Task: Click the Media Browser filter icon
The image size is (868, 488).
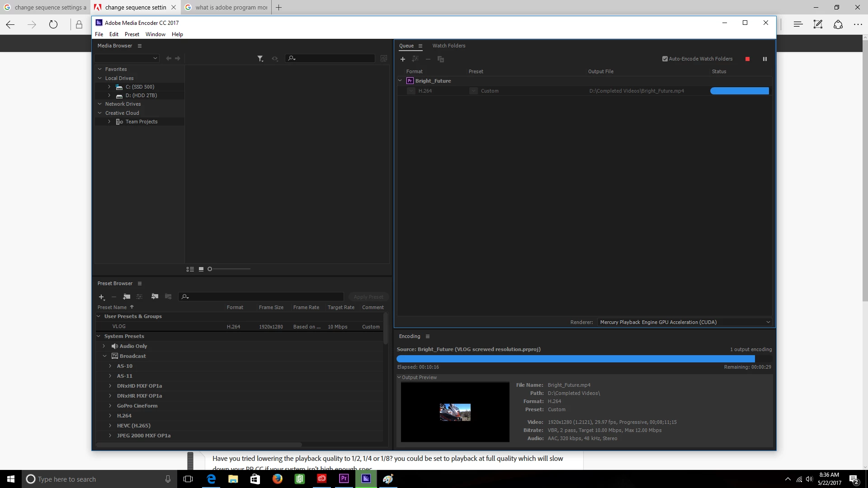Action: [260, 59]
